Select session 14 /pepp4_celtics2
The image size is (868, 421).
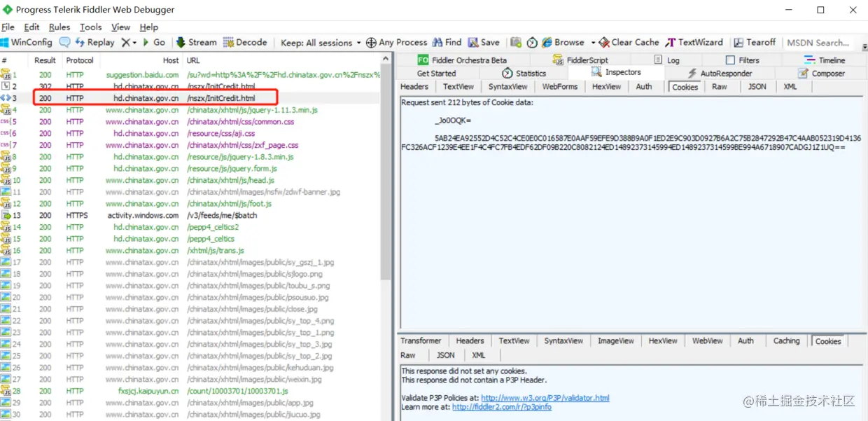[x=190, y=227]
